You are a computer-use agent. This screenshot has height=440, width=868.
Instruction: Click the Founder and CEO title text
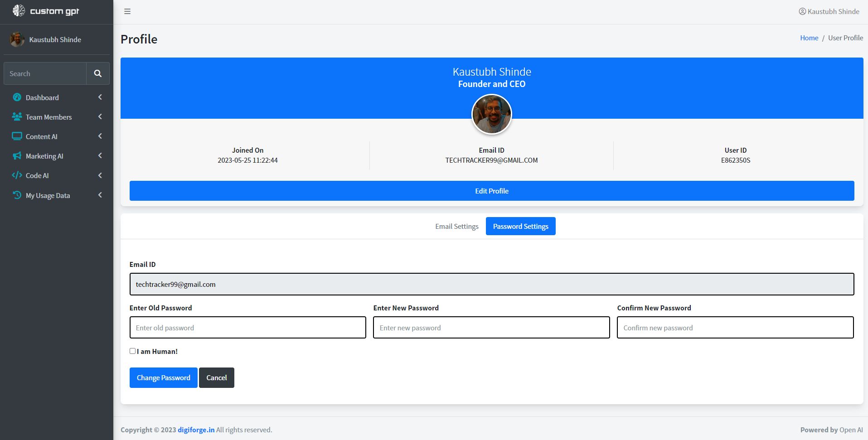pos(492,84)
